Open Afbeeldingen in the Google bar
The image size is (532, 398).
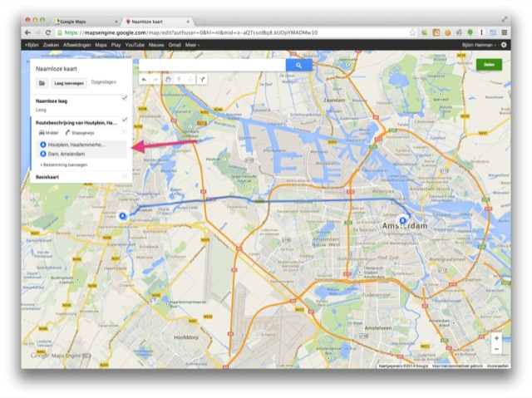pyautogui.click(x=77, y=45)
